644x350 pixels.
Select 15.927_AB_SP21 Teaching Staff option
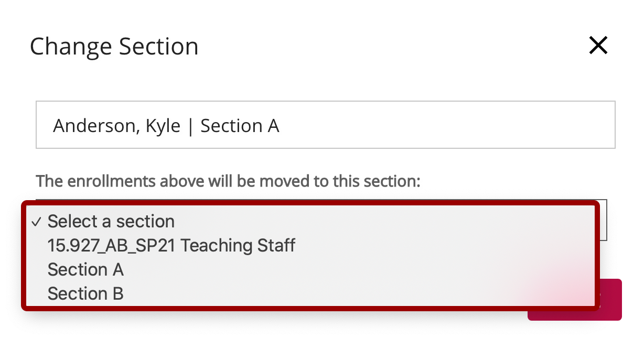click(171, 245)
